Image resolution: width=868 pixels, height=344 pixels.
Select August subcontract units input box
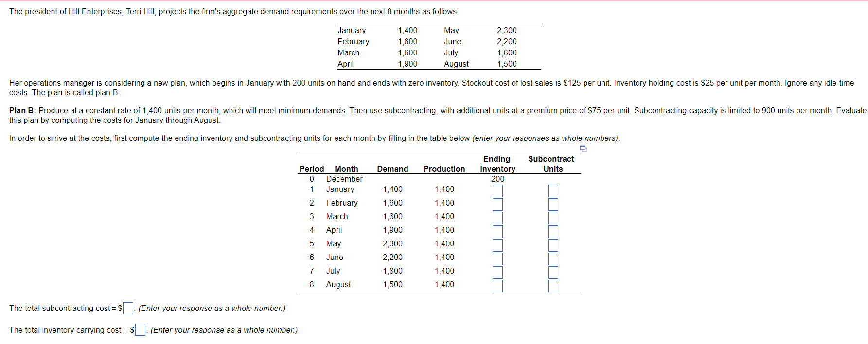(553, 286)
